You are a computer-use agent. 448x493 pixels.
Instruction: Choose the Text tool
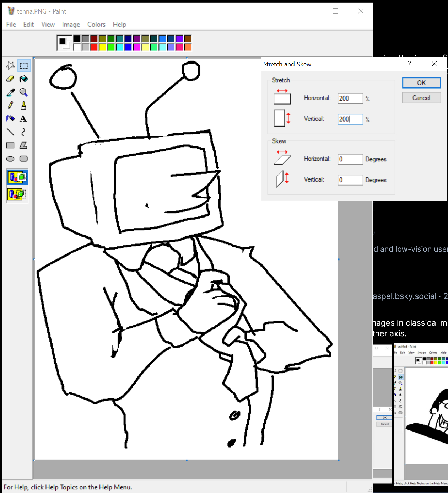click(x=24, y=119)
